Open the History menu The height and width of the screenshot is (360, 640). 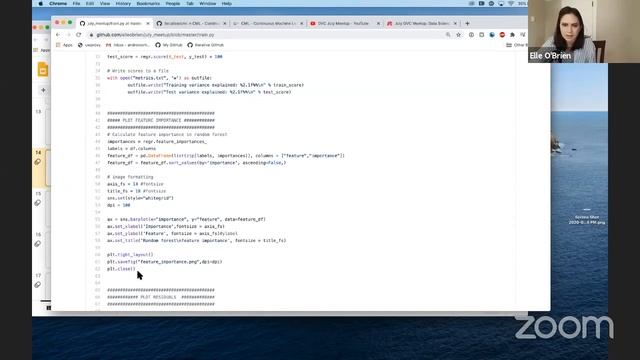123,4
